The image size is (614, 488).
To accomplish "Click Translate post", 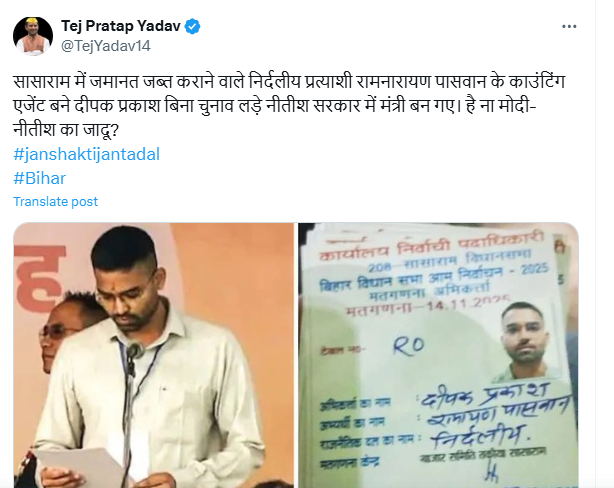I will [x=56, y=202].
